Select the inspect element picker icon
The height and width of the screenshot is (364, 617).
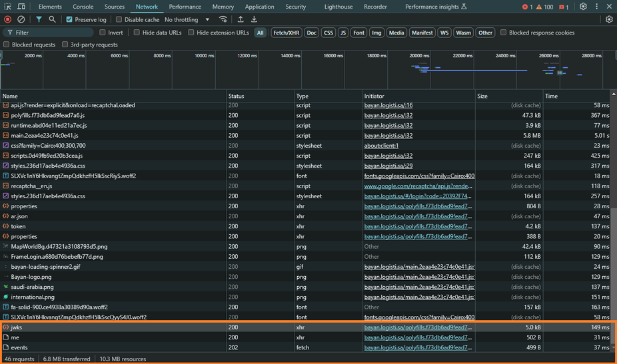[x=9, y=7]
